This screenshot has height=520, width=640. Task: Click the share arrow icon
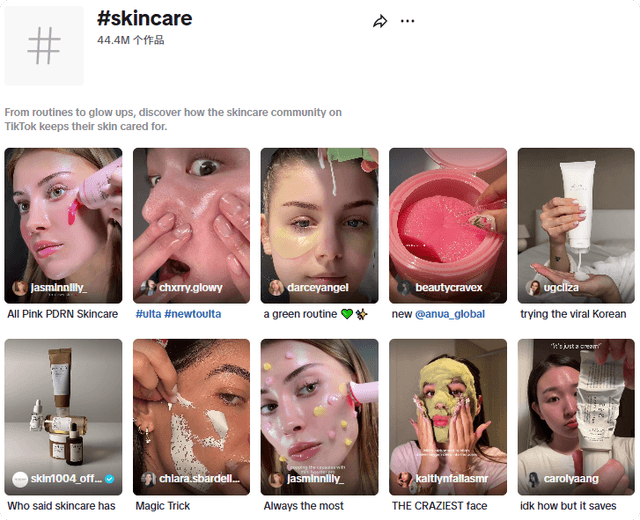[380, 21]
